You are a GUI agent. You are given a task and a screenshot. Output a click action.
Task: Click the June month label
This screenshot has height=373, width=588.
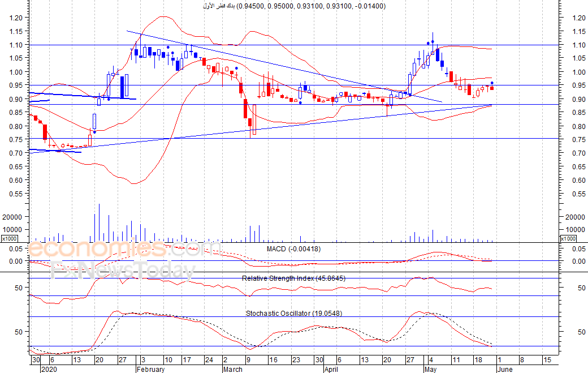coord(505,369)
